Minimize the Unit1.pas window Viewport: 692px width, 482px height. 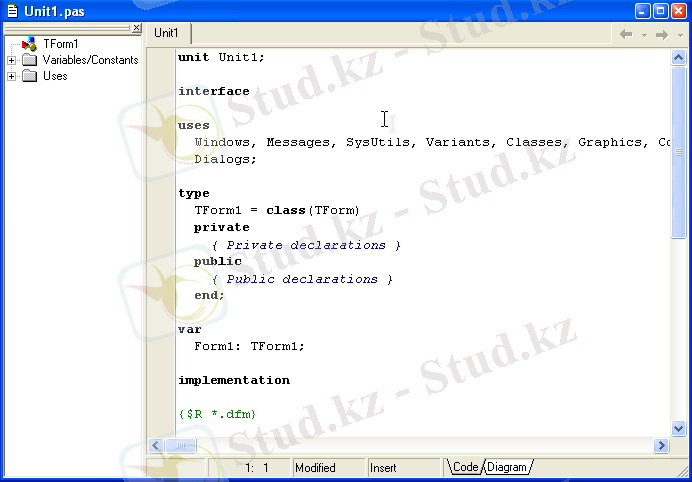[643, 11]
